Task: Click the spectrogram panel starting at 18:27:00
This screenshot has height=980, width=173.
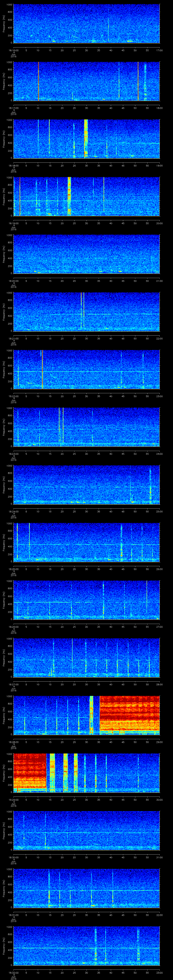Action: (87, 657)
